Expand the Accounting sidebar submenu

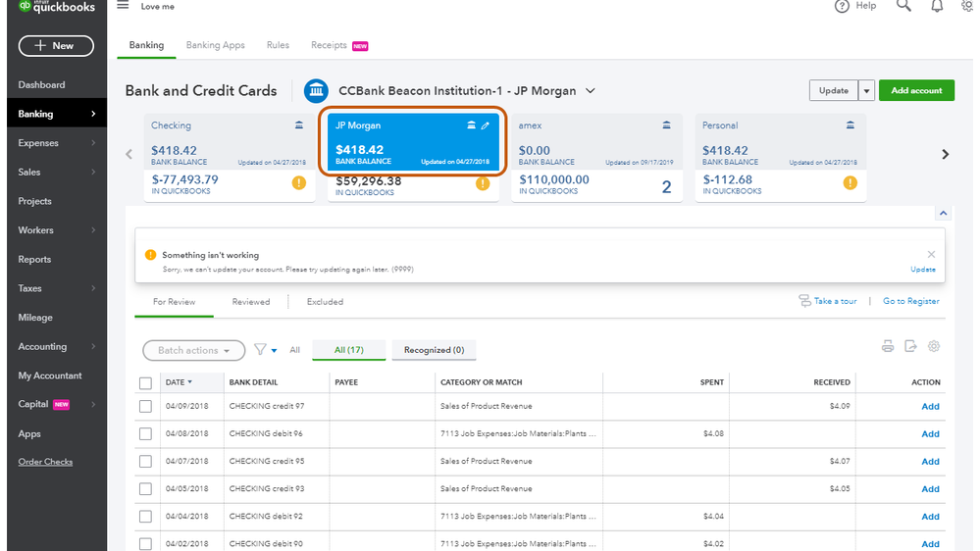pos(93,346)
